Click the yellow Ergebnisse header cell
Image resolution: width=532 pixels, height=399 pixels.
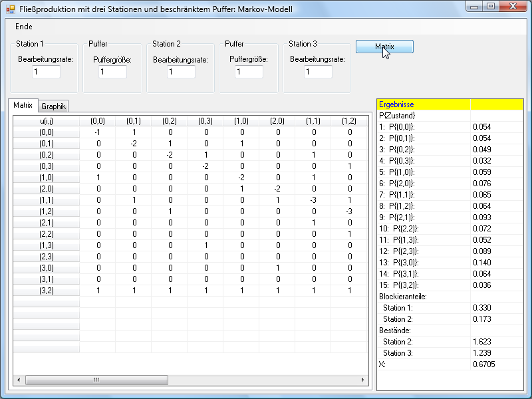(x=424, y=104)
